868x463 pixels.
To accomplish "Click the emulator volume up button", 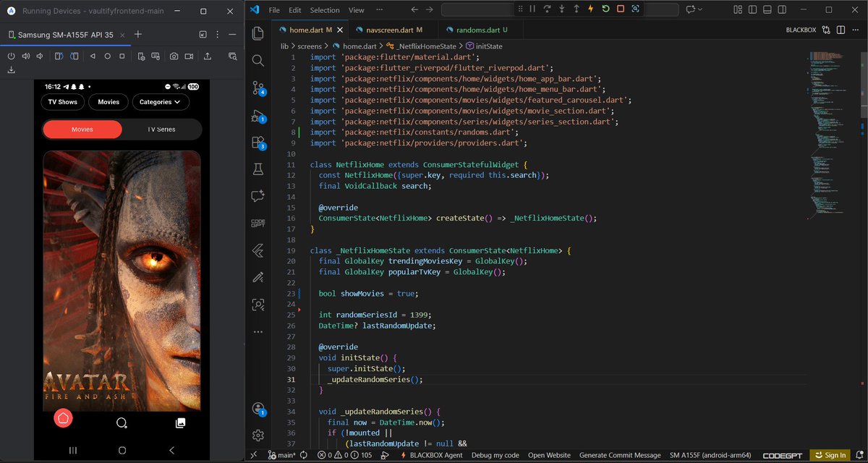I will [x=26, y=56].
